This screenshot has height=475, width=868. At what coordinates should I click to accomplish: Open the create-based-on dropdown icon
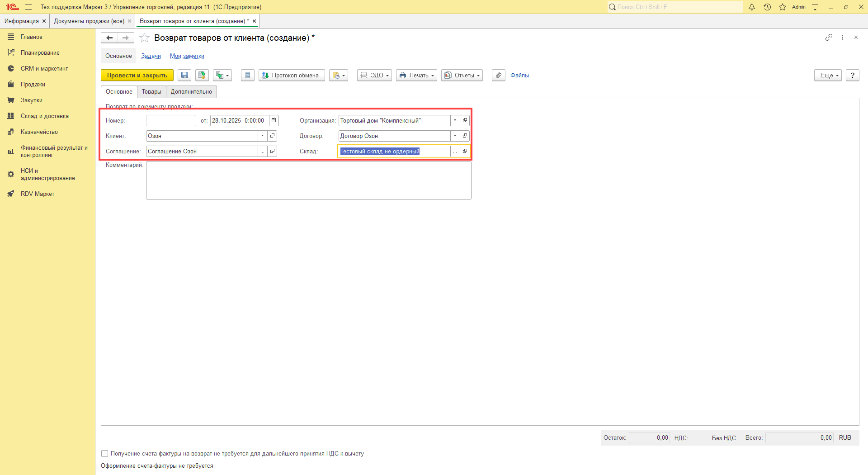click(222, 75)
